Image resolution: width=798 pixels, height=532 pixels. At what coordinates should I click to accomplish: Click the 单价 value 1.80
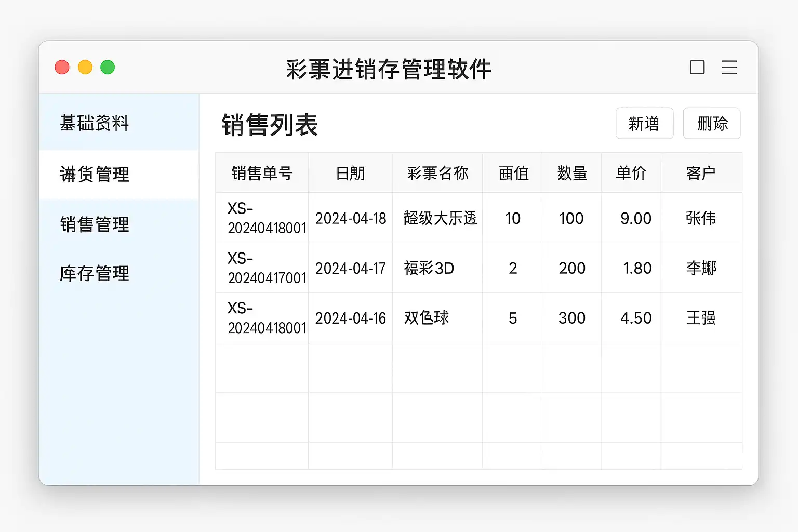(x=637, y=268)
